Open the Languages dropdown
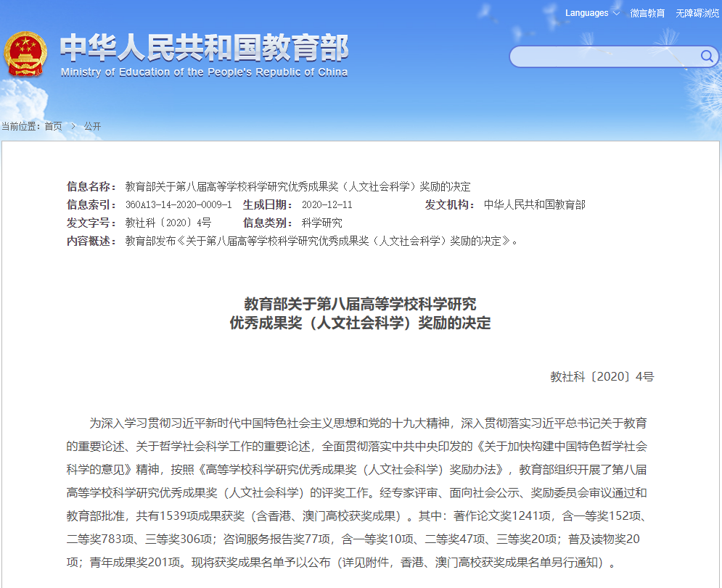Image resolution: width=722 pixels, height=588 pixels. [591, 13]
